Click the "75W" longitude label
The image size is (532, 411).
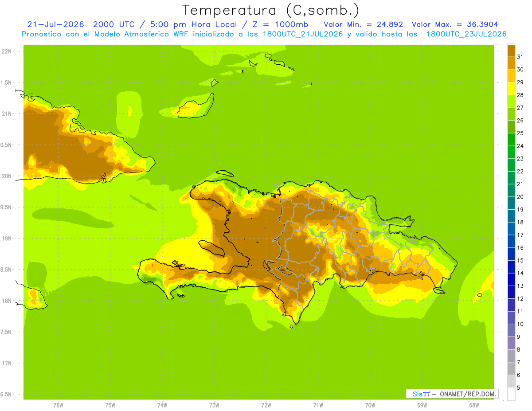tap(110, 405)
